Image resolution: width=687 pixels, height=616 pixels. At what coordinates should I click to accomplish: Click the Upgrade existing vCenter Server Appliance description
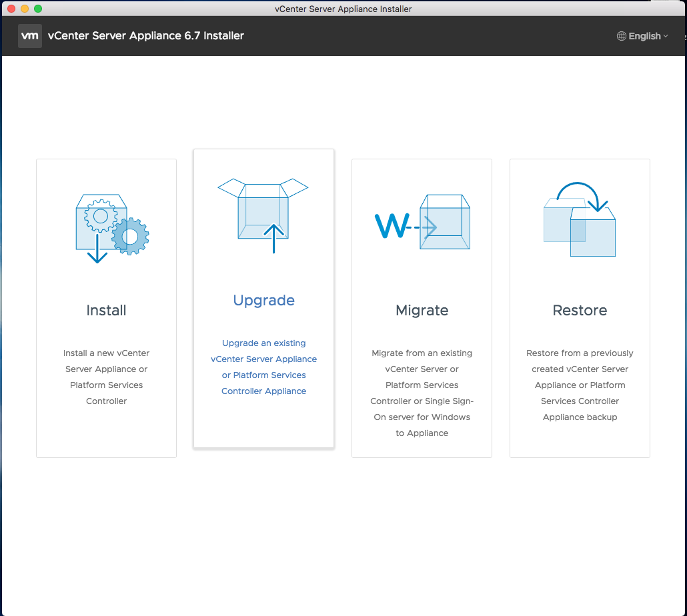[x=264, y=367]
